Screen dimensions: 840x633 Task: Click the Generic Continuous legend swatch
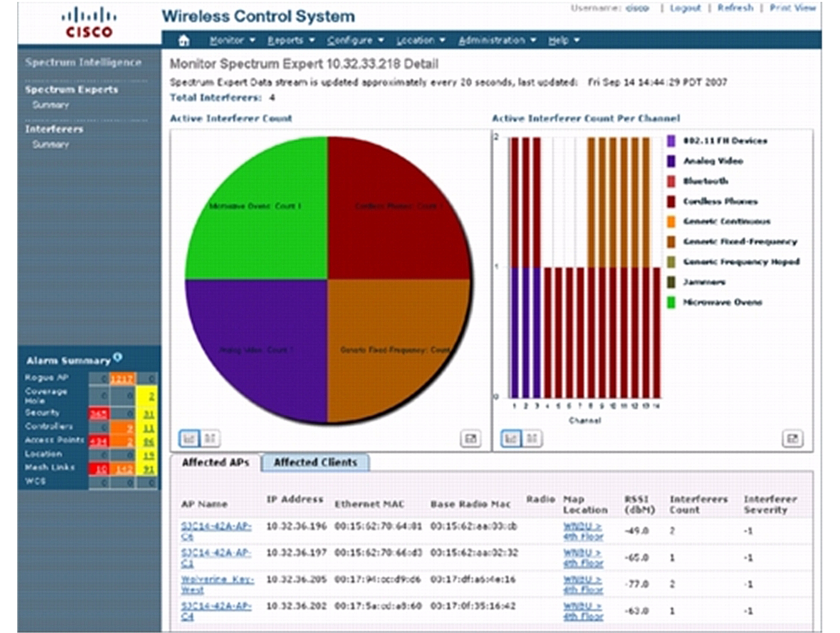tap(671, 221)
